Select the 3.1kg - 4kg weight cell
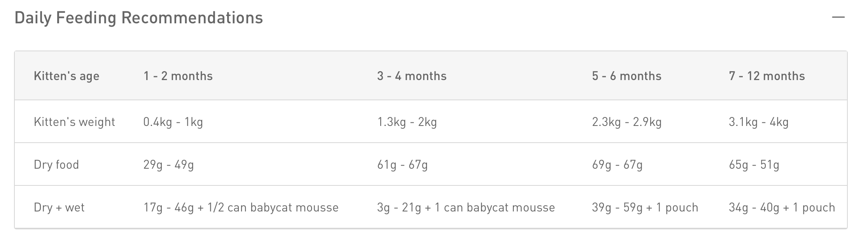This screenshot has width=868, height=248. [758, 122]
